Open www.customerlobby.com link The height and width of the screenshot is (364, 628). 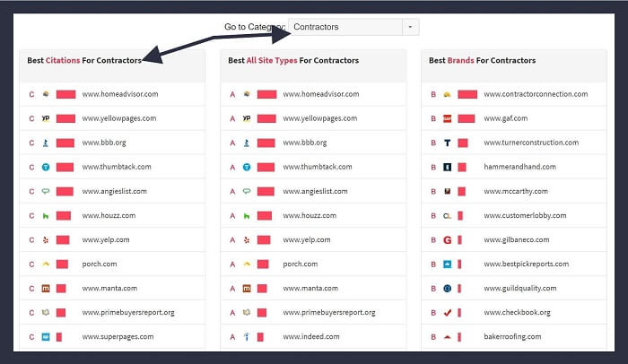pos(525,215)
